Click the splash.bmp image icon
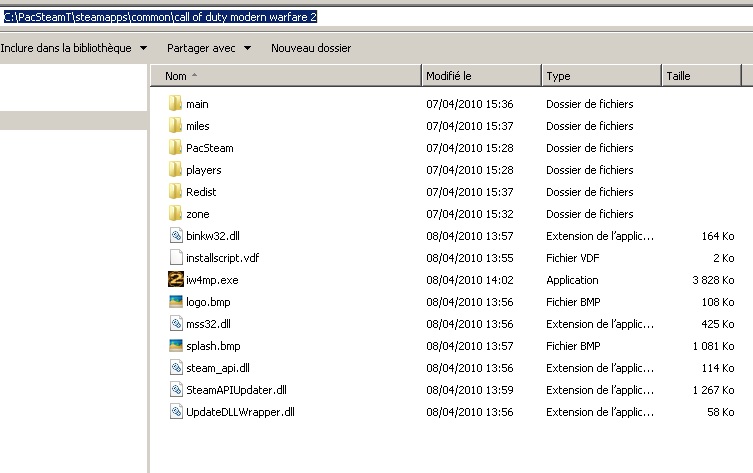Viewport: 753px width, 473px height. (x=176, y=346)
